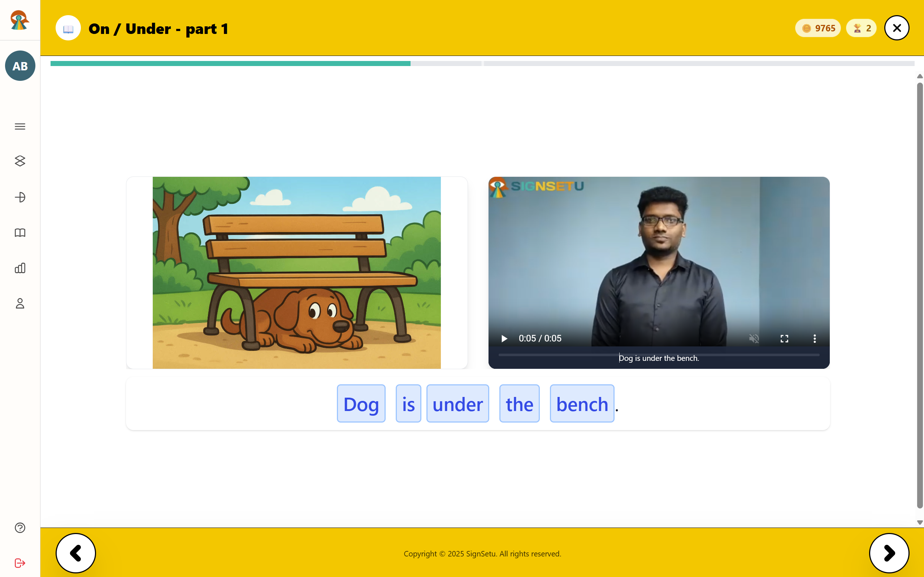Go to the previous slide arrow
924x577 pixels.
pyautogui.click(x=75, y=553)
